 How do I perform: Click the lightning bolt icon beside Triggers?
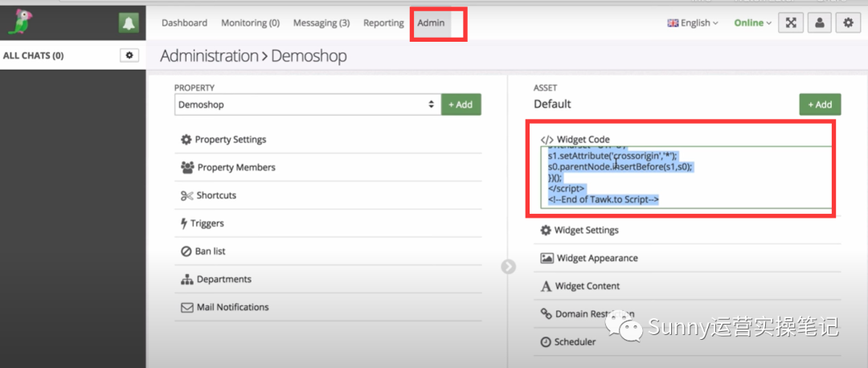pos(184,223)
